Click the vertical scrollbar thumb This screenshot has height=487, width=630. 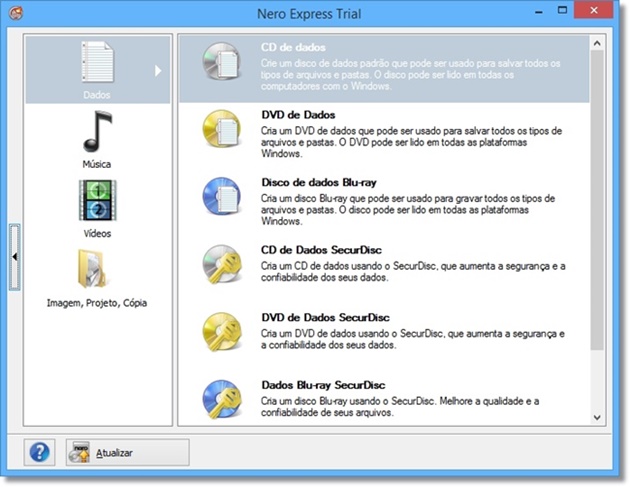click(597, 200)
